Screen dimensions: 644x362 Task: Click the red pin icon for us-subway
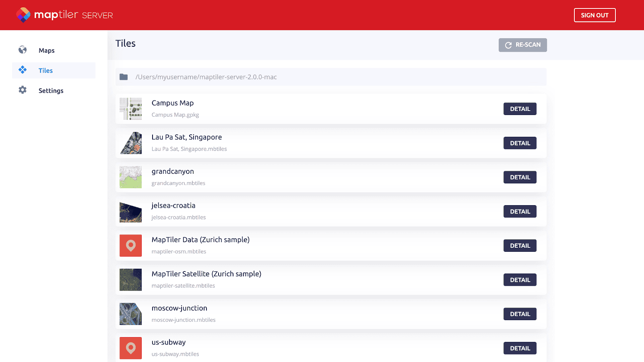click(130, 348)
